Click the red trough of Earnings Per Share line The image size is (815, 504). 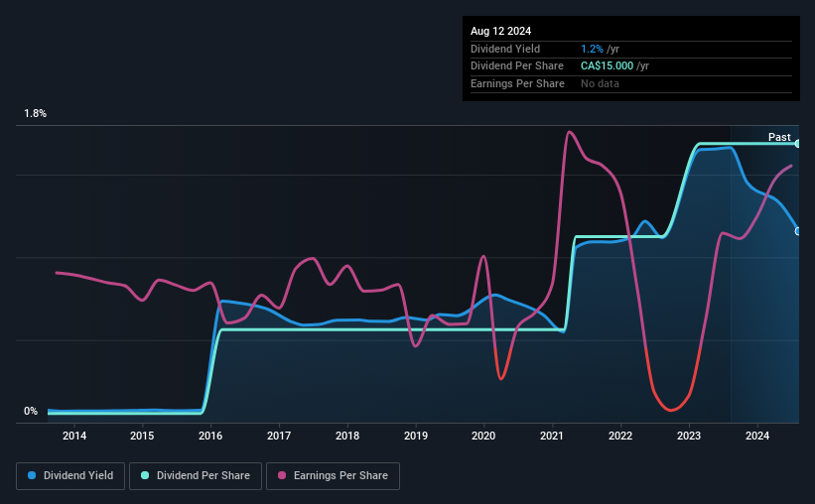pos(671,410)
